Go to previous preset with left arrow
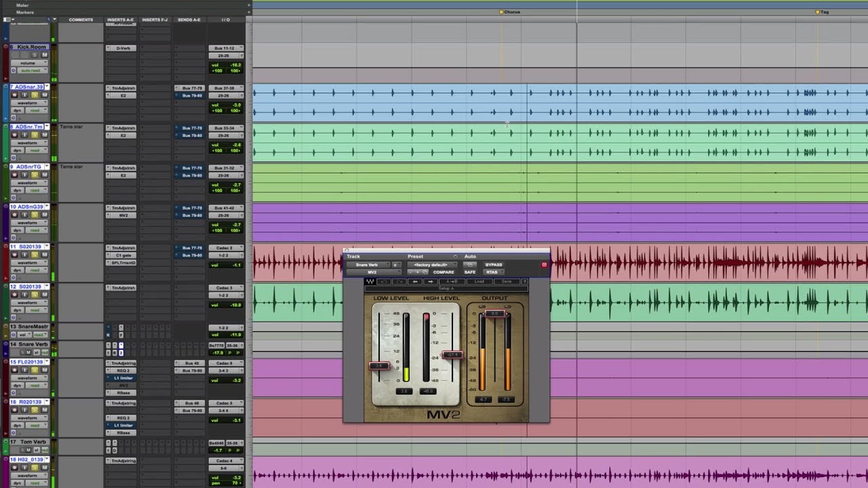 416,281
